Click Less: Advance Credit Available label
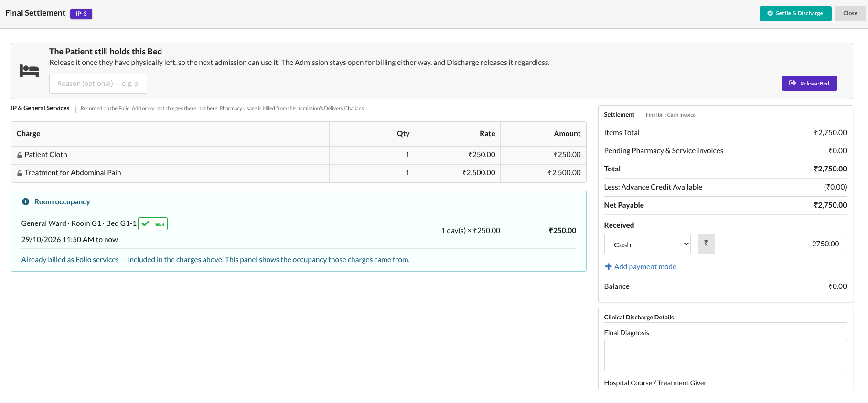This screenshot has height=403, width=868. click(x=653, y=187)
